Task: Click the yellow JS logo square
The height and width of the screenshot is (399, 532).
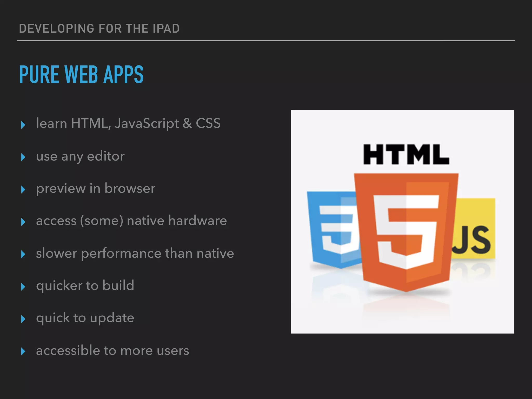Action: tap(474, 228)
